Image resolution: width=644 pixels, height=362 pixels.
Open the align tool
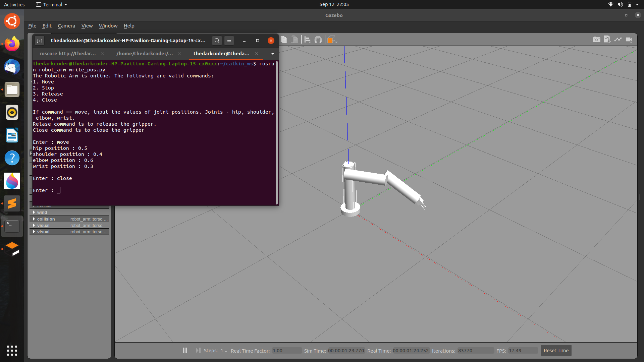click(x=307, y=40)
